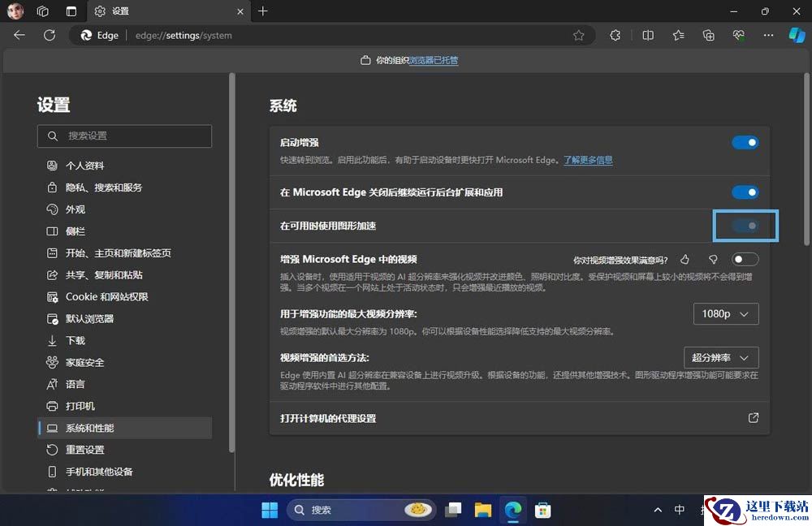This screenshot has height=526, width=812.
Task: Add this page to favorites star
Action: point(578,35)
